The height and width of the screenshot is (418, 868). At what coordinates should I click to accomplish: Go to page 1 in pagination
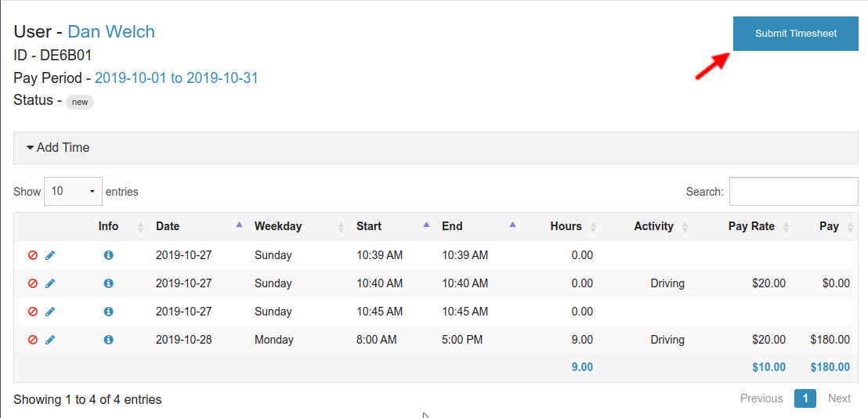(x=805, y=398)
